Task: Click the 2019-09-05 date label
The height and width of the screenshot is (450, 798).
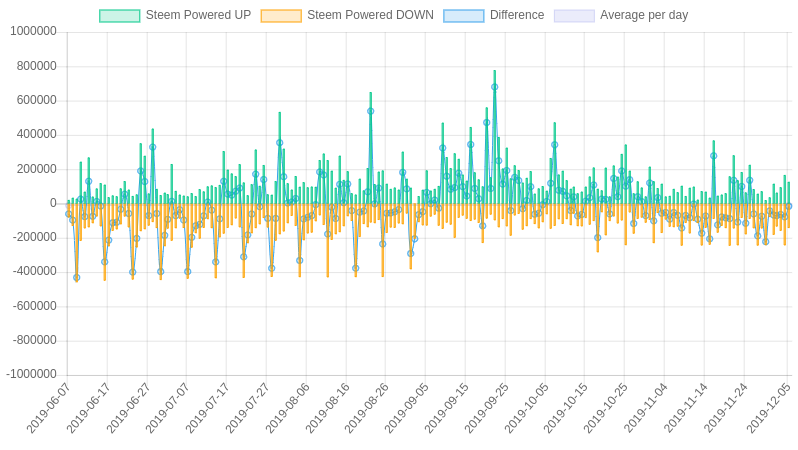Action: 406,408
